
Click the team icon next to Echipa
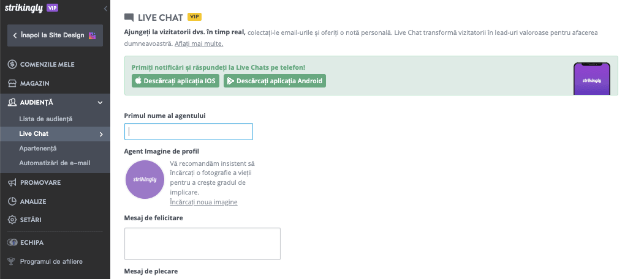point(12,242)
